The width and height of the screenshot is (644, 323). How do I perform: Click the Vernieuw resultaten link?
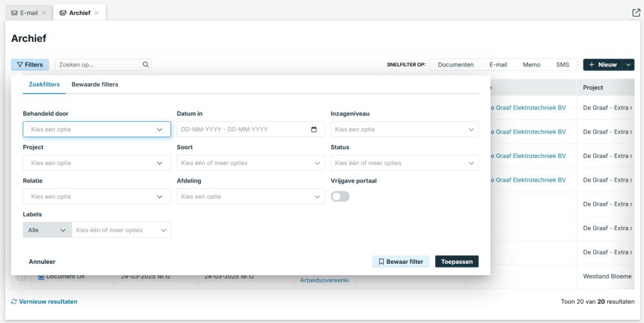(48, 301)
